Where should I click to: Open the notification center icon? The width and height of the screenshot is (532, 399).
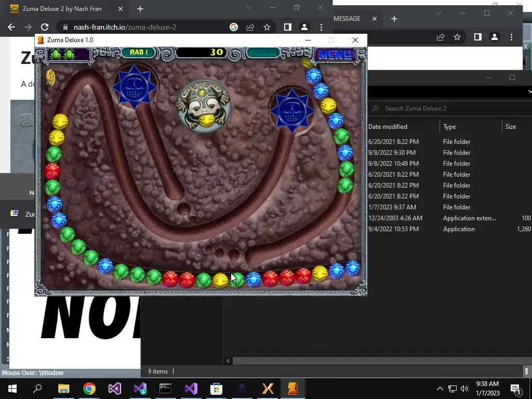[x=516, y=389]
